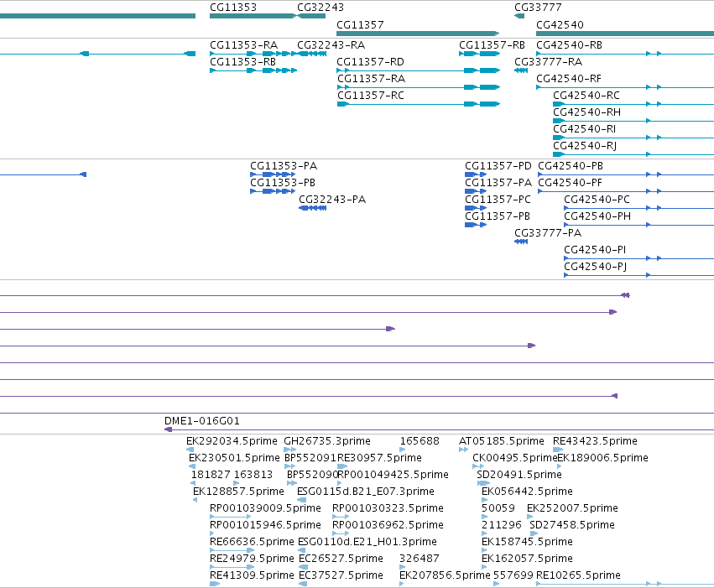
Task: Click protein label CG42540-PH
Action: coord(597,216)
